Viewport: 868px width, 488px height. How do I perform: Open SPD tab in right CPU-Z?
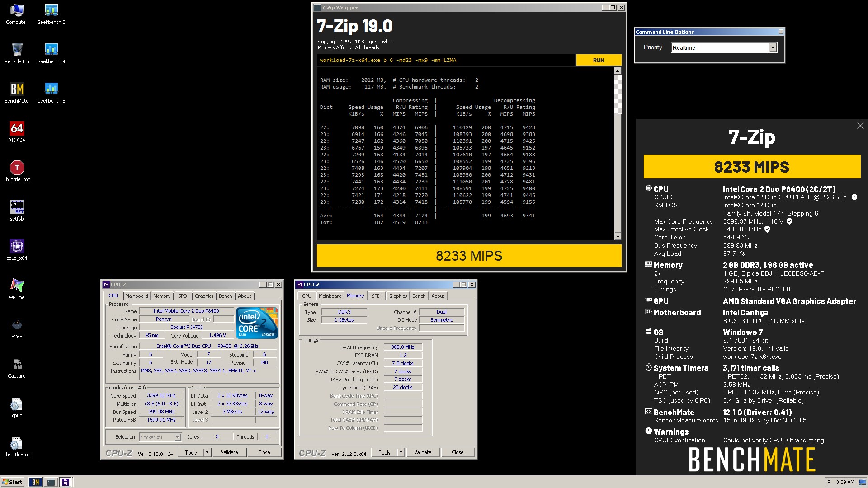click(x=376, y=296)
